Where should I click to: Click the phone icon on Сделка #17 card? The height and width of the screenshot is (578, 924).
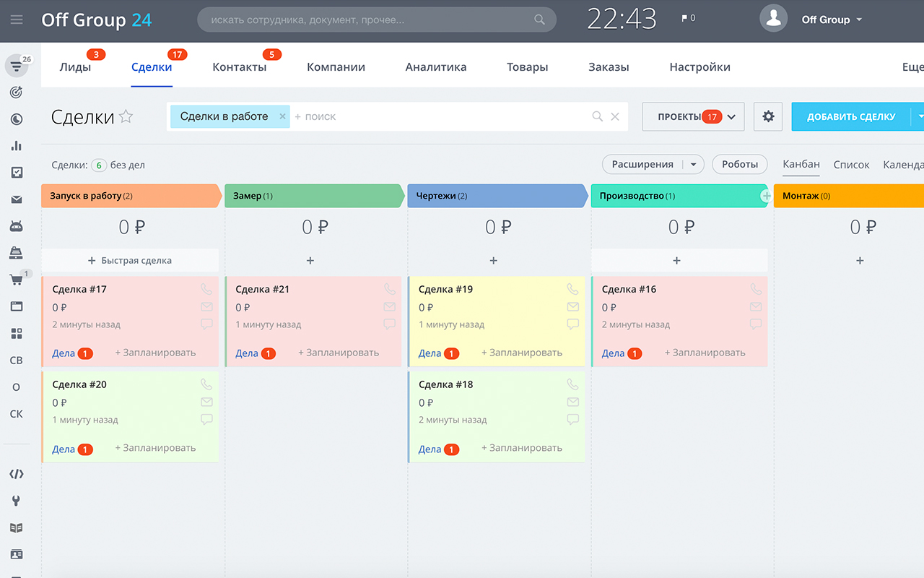coord(207,288)
